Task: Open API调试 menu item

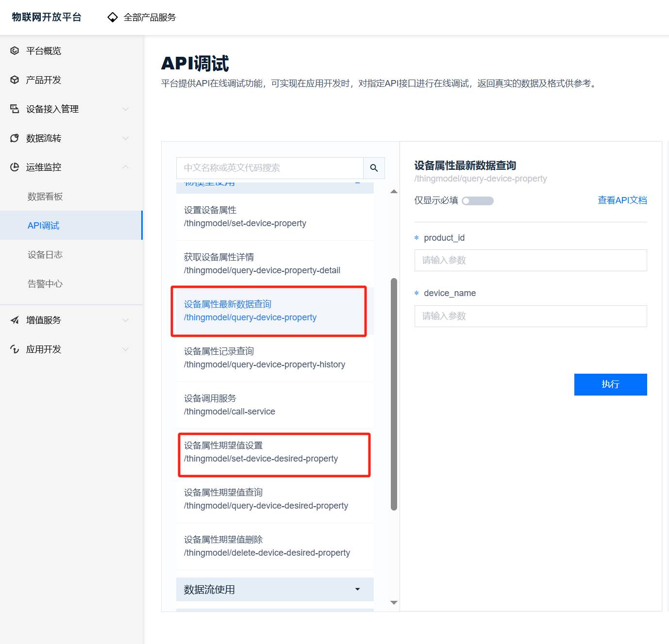Action: (71, 225)
